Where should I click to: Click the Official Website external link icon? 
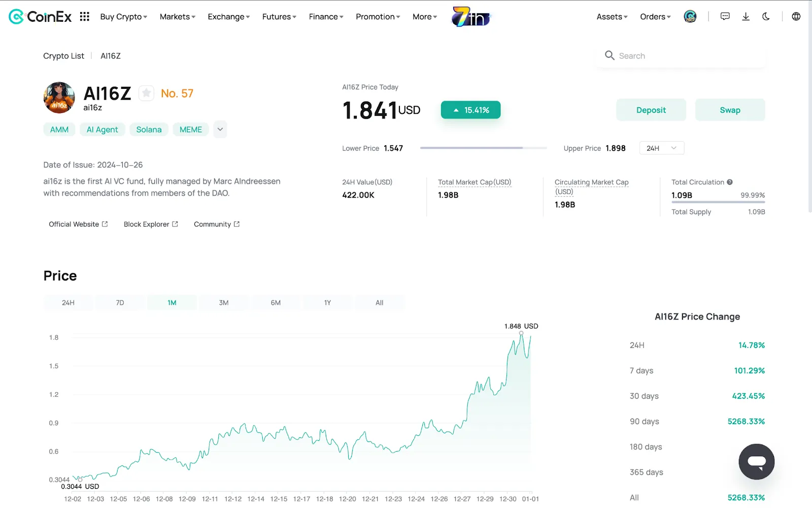click(105, 224)
